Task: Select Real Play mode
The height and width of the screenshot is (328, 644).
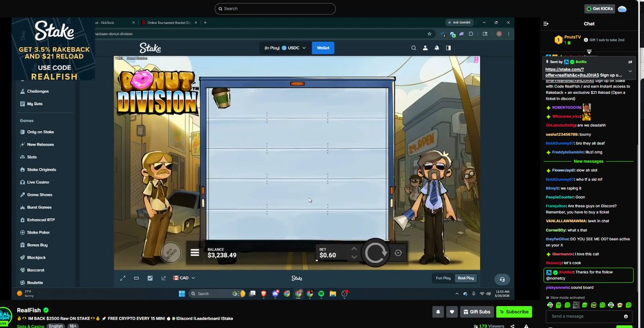Action: coord(466,278)
